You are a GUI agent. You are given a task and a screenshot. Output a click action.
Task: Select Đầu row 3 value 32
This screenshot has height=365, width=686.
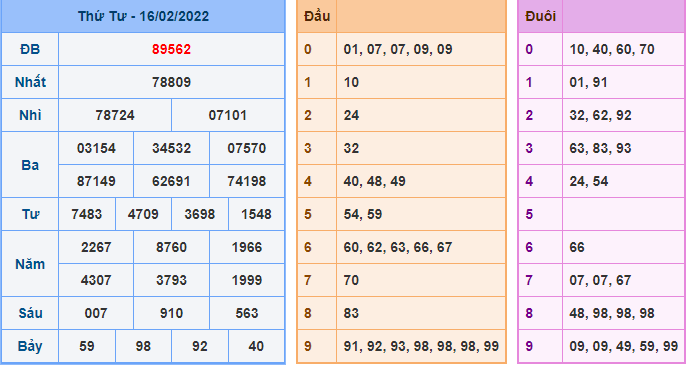[351, 148]
